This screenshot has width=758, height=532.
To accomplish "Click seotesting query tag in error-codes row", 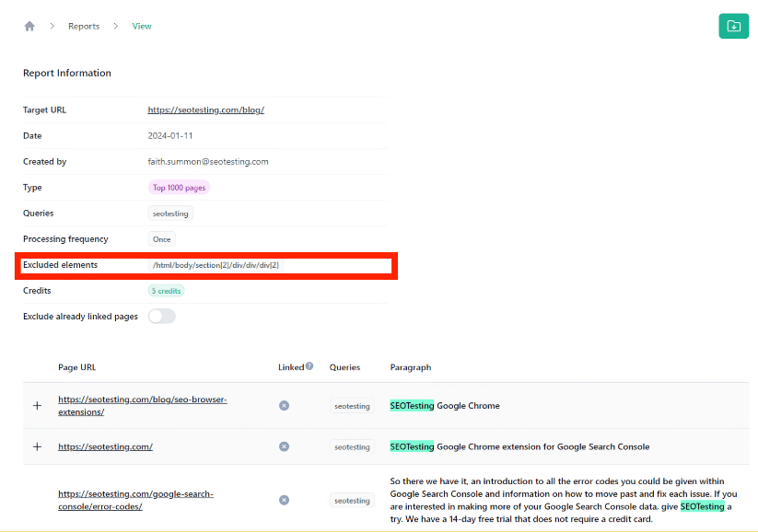I will (352, 501).
